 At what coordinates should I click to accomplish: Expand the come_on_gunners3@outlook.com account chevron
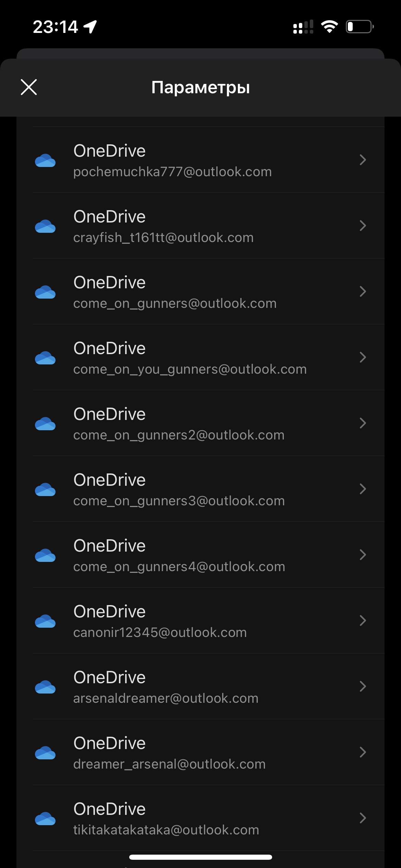tap(363, 489)
